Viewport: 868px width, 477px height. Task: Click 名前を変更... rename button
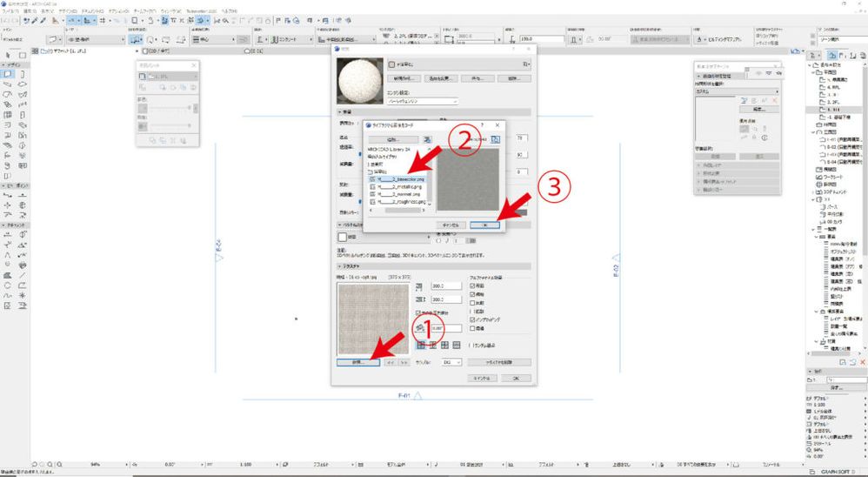(441, 78)
